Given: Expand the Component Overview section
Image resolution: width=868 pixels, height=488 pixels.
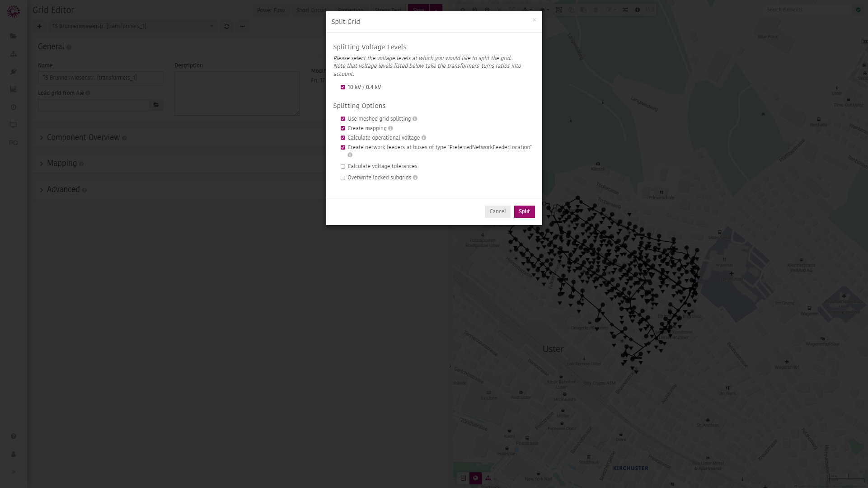Looking at the screenshot, I should [x=83, y=137].
